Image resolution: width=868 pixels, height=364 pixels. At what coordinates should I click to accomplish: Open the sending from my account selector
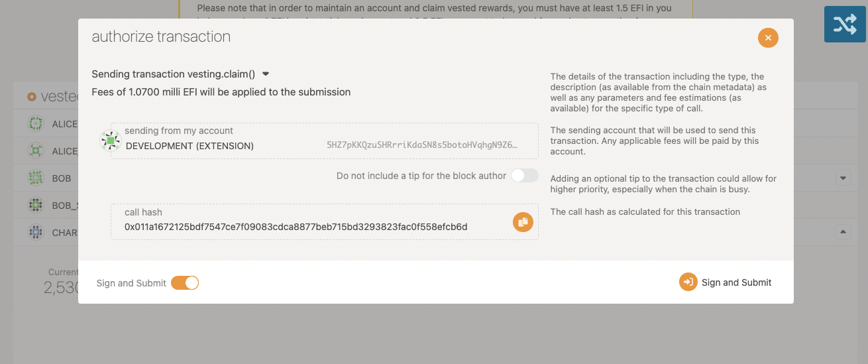pyautogui.click(x=325, y=141)
